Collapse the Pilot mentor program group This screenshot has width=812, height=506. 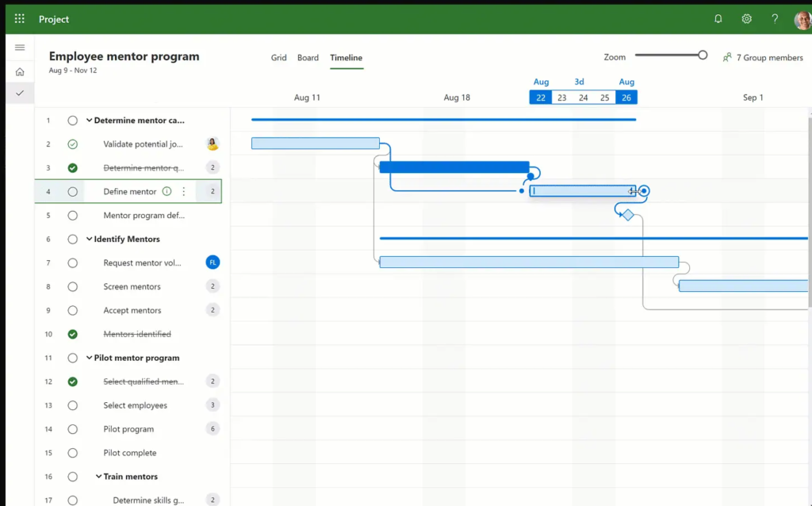pyautogui.click(x=90, y=358)
